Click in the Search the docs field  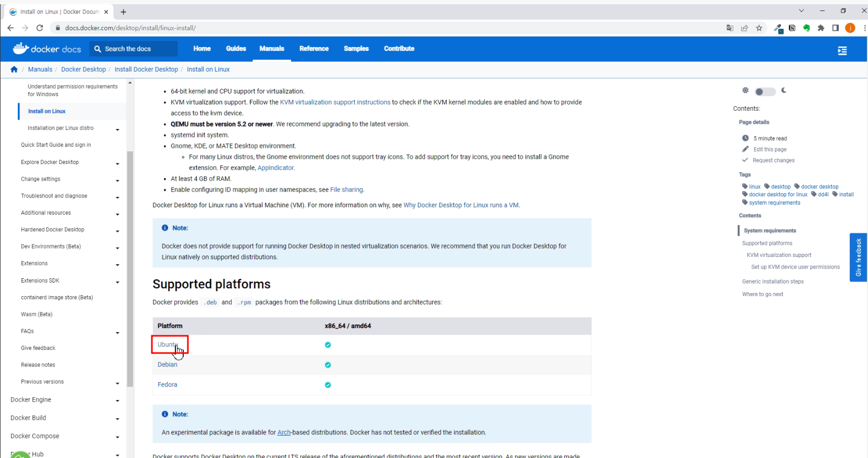pos(134,49)
